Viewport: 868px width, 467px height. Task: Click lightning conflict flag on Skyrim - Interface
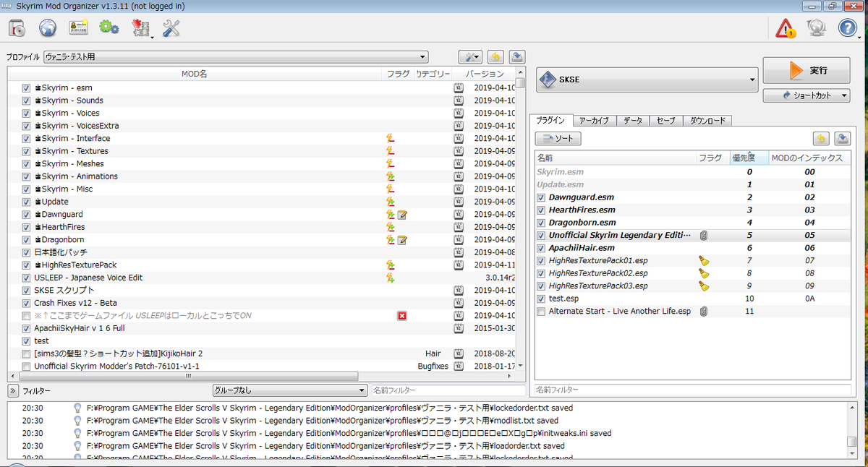click(x=391, y=139)
